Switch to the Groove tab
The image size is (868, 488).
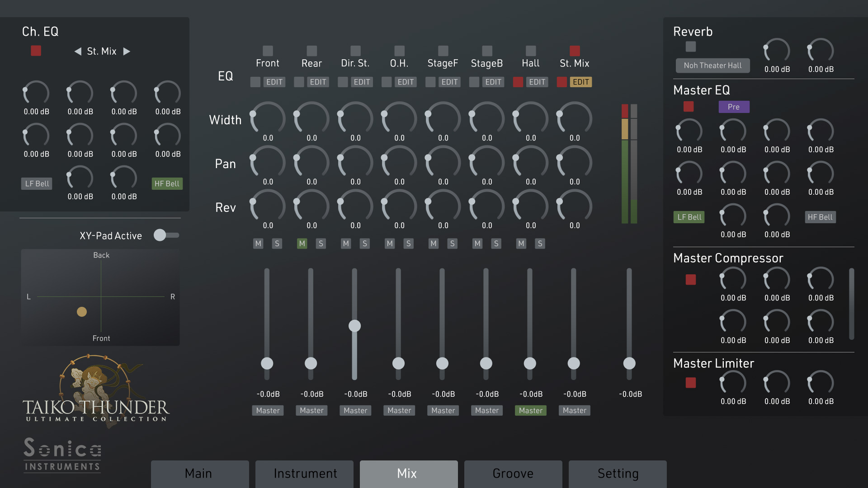point(513,474)
